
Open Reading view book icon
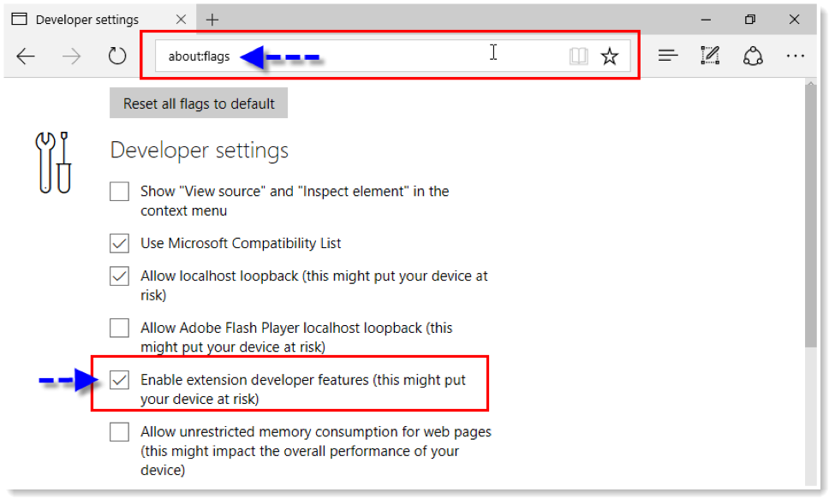point(579,56)
